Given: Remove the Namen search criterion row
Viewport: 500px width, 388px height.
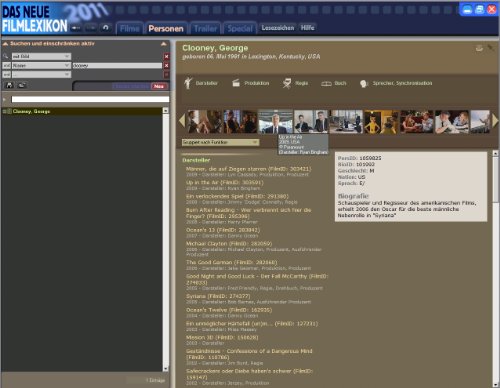Looking at the screenshot, I should pos(166,66).
